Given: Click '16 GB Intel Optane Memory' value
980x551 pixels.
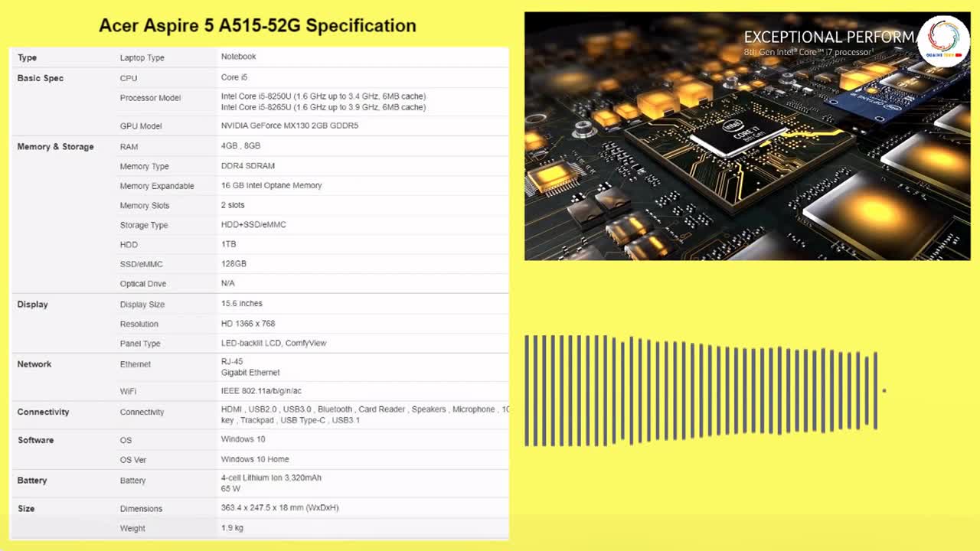Looking at the screenshot, I should coord(271,185).
